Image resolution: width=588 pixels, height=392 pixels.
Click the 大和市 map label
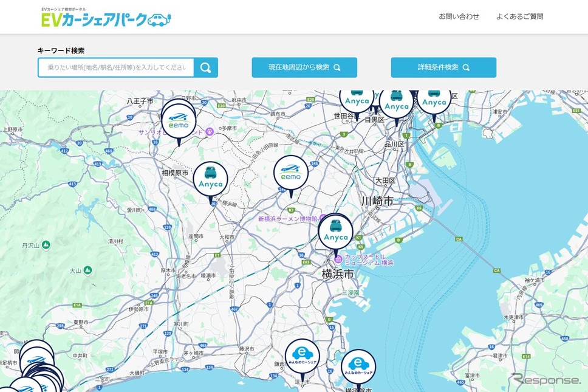(227, 237)
